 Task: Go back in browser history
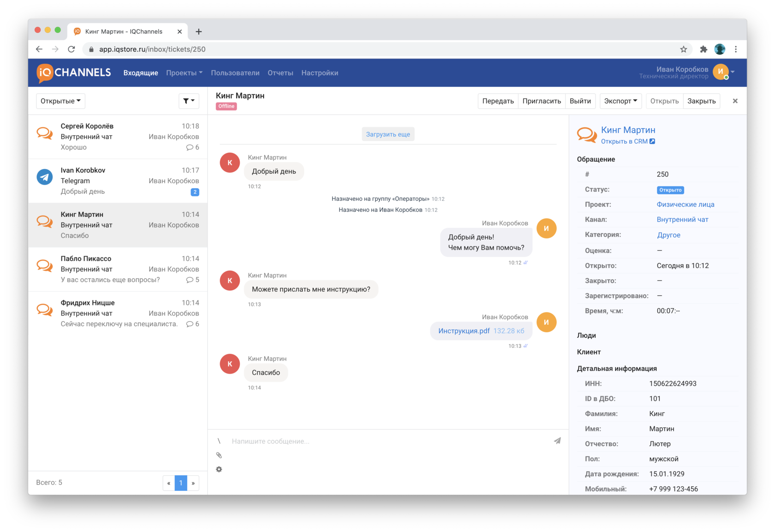(x=39, y=49)
